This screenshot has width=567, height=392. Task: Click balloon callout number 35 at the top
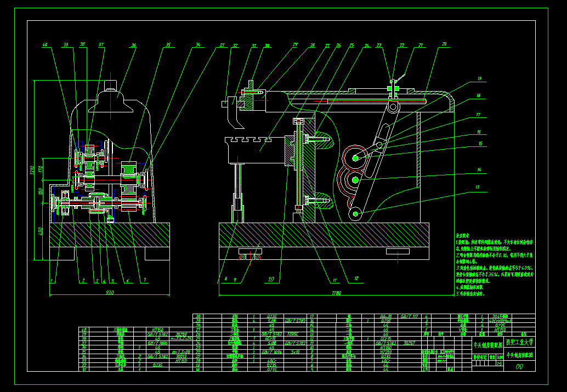tap(168, 45)
